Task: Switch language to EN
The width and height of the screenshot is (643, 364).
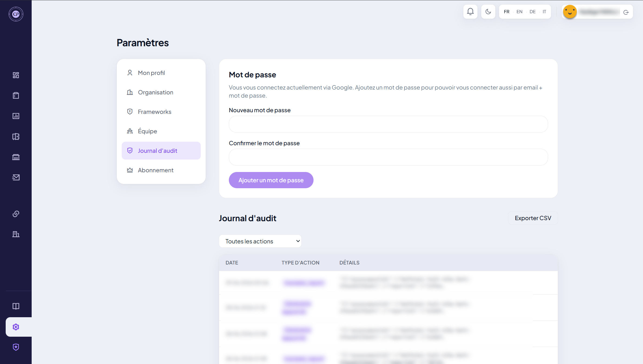Action: [519, 12]
